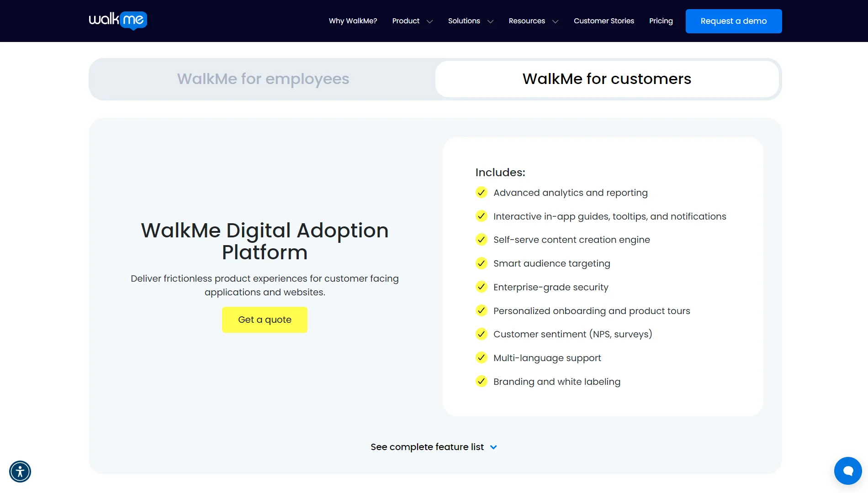Visit Customer Stories
This screenshot has width=868, height=493.
coord(604,21)
